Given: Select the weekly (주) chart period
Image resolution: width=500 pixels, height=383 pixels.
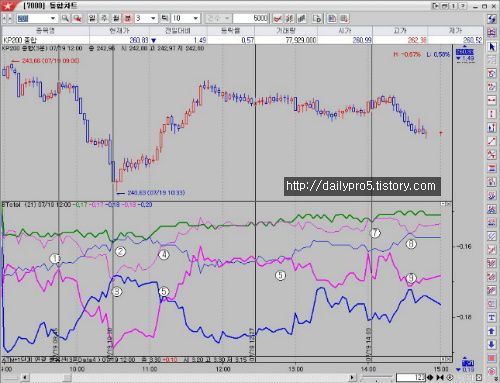Looking at the screenshot, I should [x=104, y=18].
